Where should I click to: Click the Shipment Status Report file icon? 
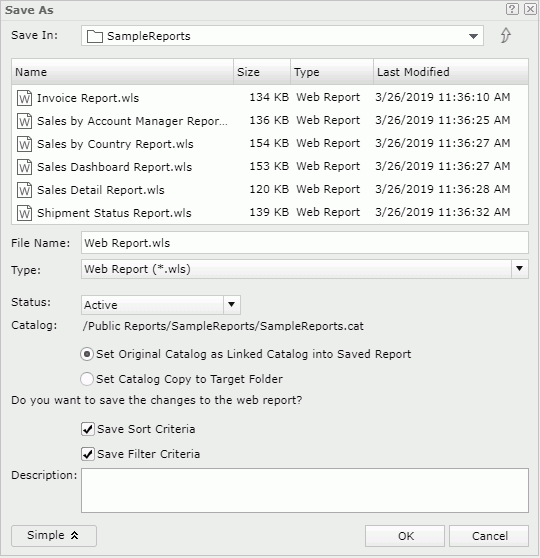pyautogui.click(x=25, y=213)
